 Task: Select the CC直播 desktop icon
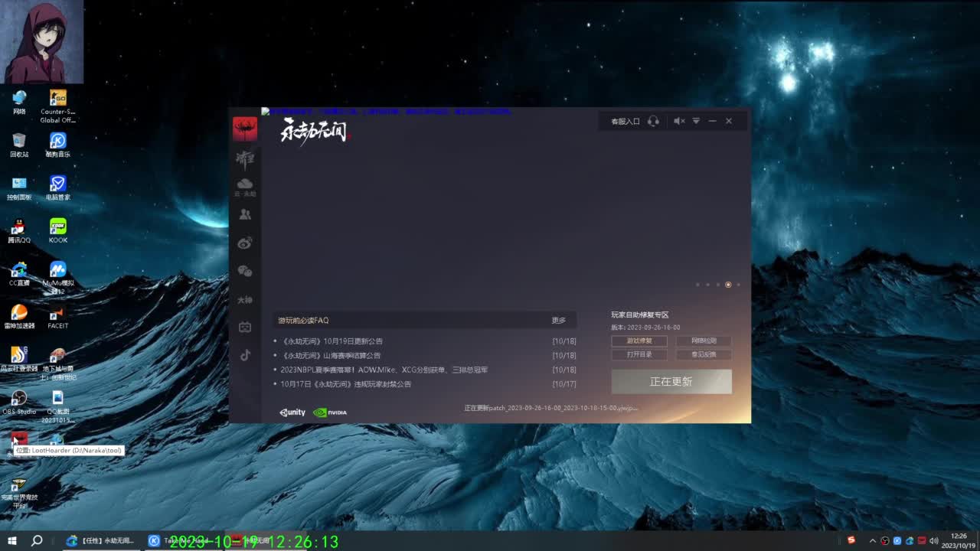[x=19, y=274]
